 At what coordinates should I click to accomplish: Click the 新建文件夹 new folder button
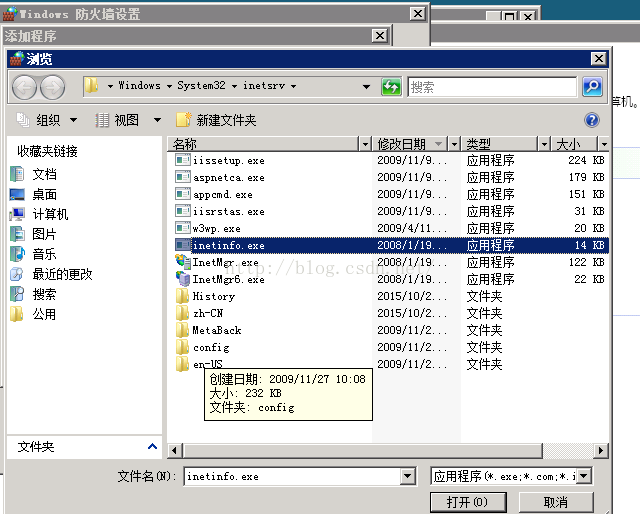[x=216, y=120]
